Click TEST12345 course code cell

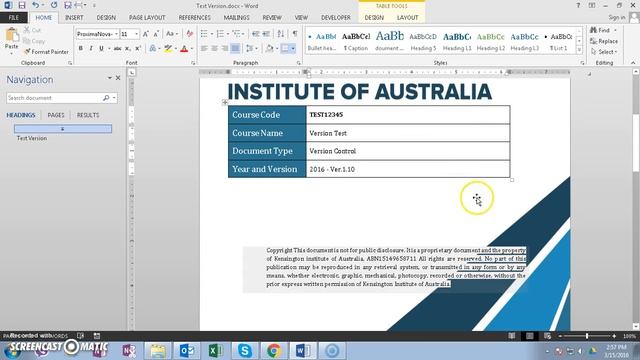[408, 115]
